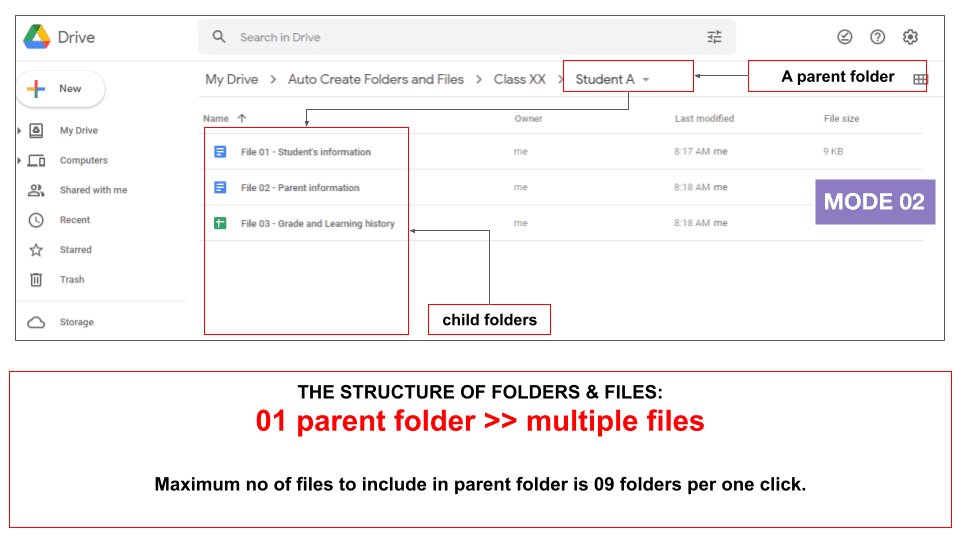
Task: Navigate to Auto Create Folders and Files
Action: (375, 79)
